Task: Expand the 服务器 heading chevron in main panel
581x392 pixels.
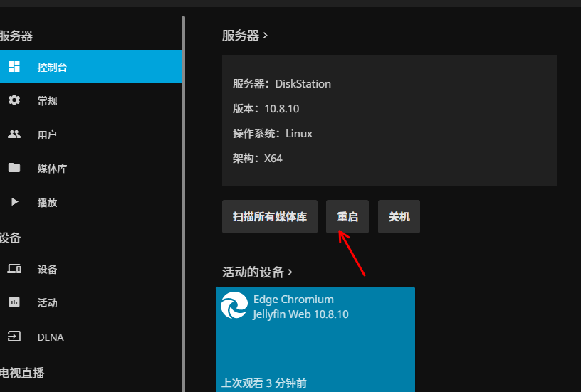Action: click(266, 35)
